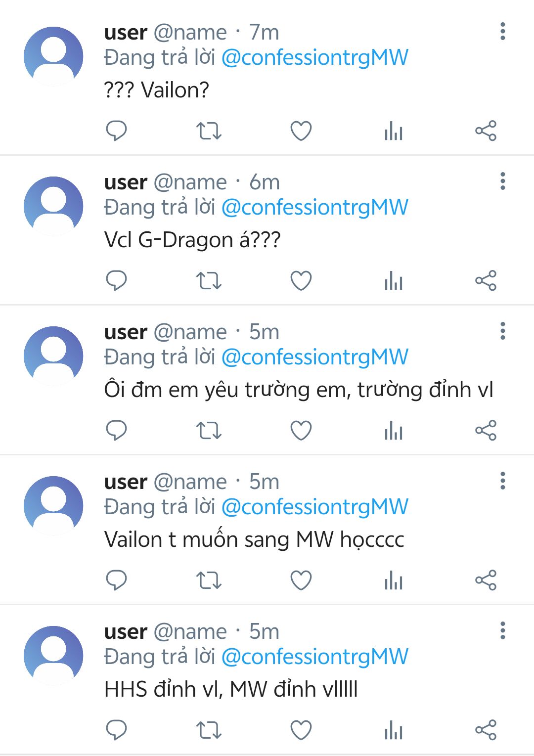Screen dimensions: 534x756
Task: Retweet the 'Vailon t muốn sang MW' tweet
Action: [209, 580]
